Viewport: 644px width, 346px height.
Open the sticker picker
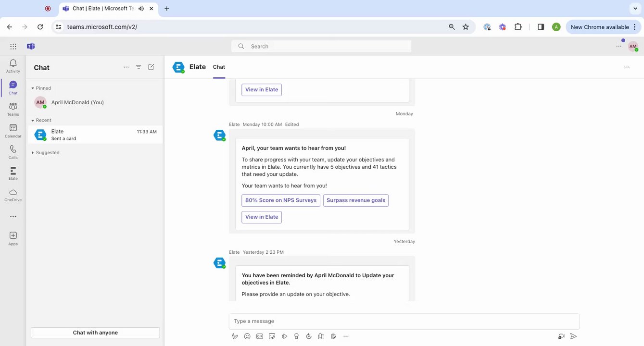tap(272, 336)
